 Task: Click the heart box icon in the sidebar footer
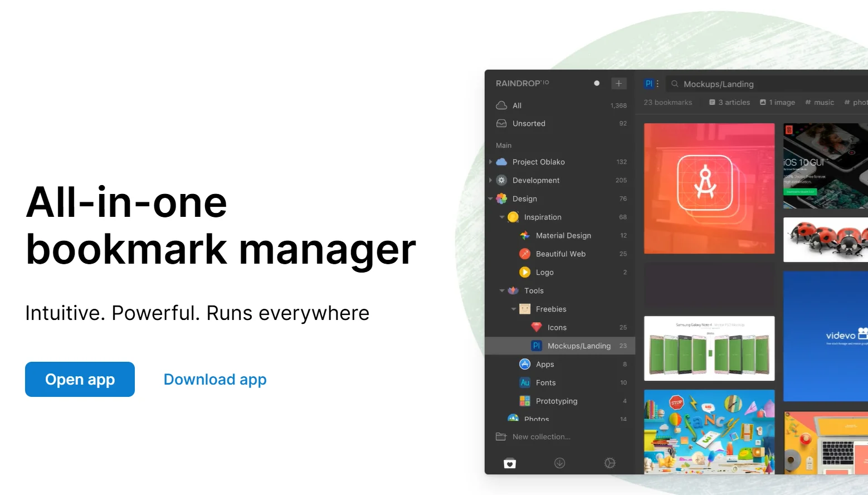point(510,463)
